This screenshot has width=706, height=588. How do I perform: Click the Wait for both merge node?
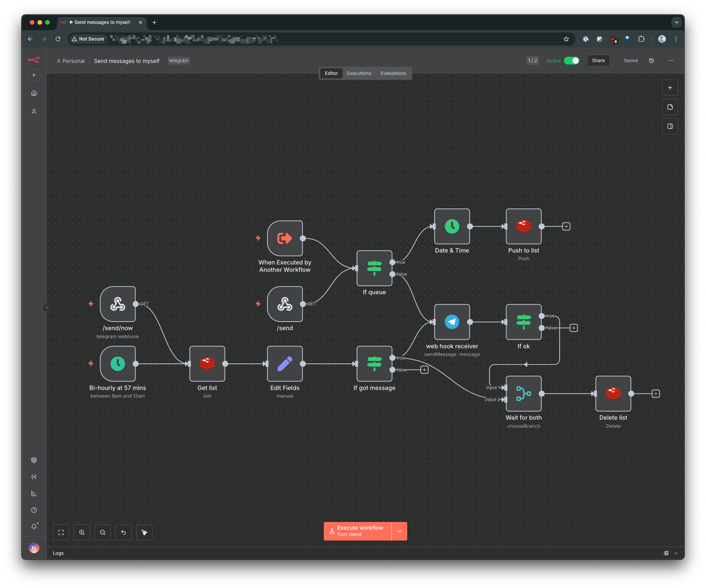pos(523,393)
